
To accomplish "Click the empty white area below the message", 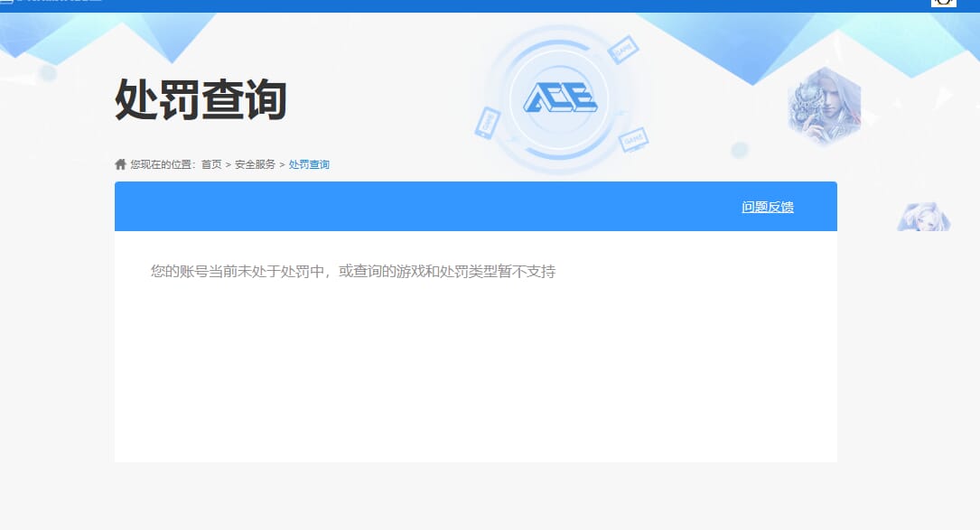I will [x=475, y=379].
